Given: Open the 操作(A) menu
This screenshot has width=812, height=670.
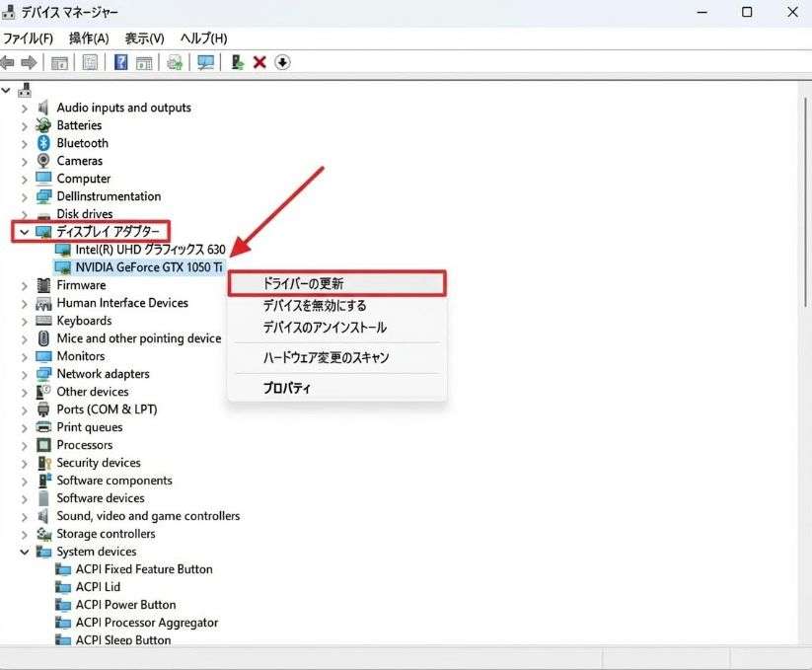Looking at the screenshot, I should pos(89,38).
